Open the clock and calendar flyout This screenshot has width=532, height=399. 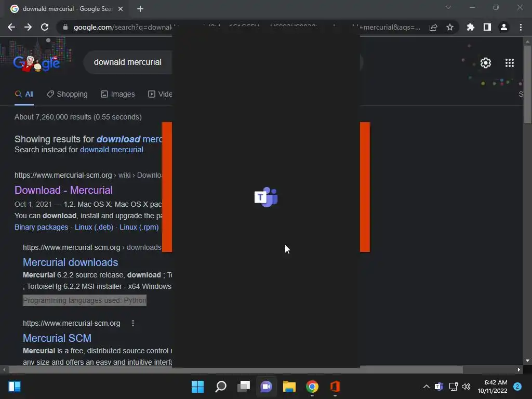[x=493, y=387]
